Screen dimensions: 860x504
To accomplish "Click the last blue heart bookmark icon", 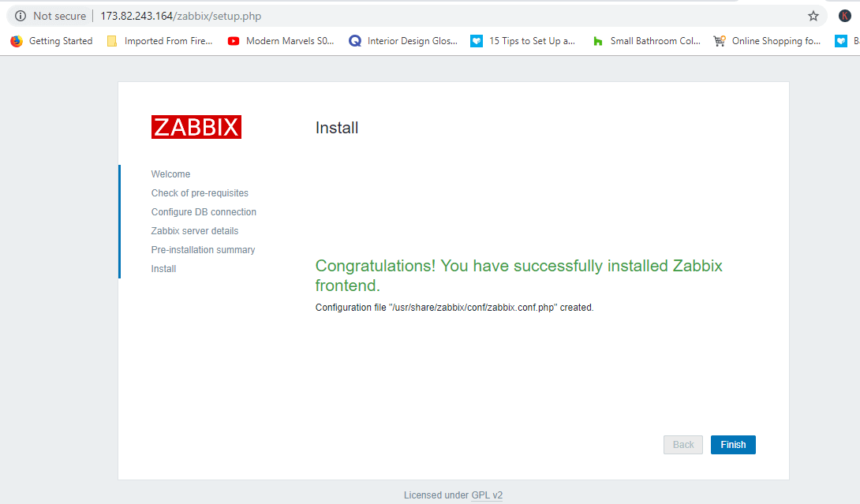I will pos(841,41).
